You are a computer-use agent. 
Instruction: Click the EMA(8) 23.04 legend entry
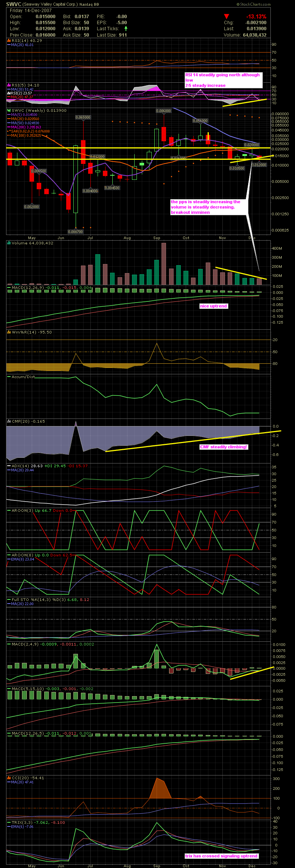(x=21, y=559)
